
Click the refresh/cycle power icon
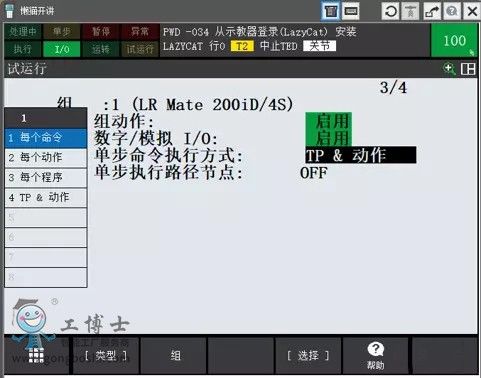390,11
